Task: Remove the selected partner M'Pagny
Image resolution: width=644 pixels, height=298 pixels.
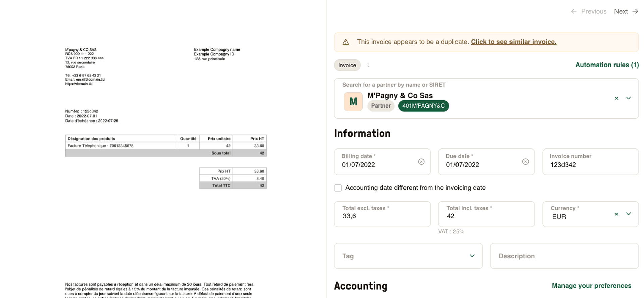Action: [x=616, y=98]
